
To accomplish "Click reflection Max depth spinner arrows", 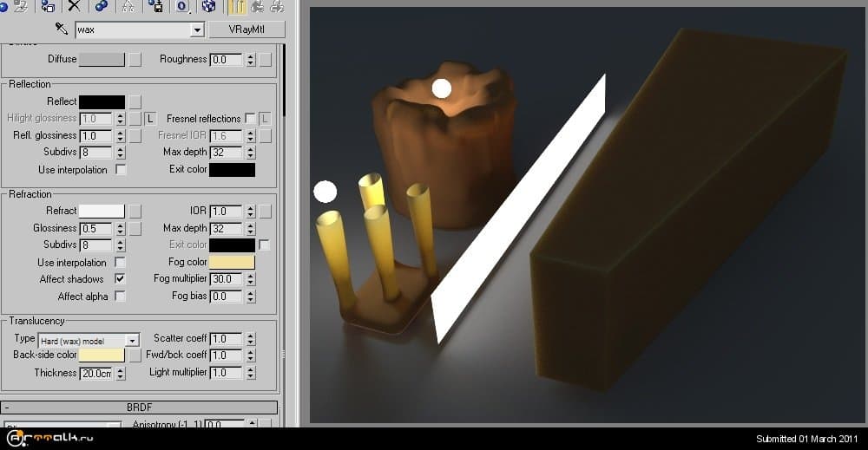I will tap(251, 152).
